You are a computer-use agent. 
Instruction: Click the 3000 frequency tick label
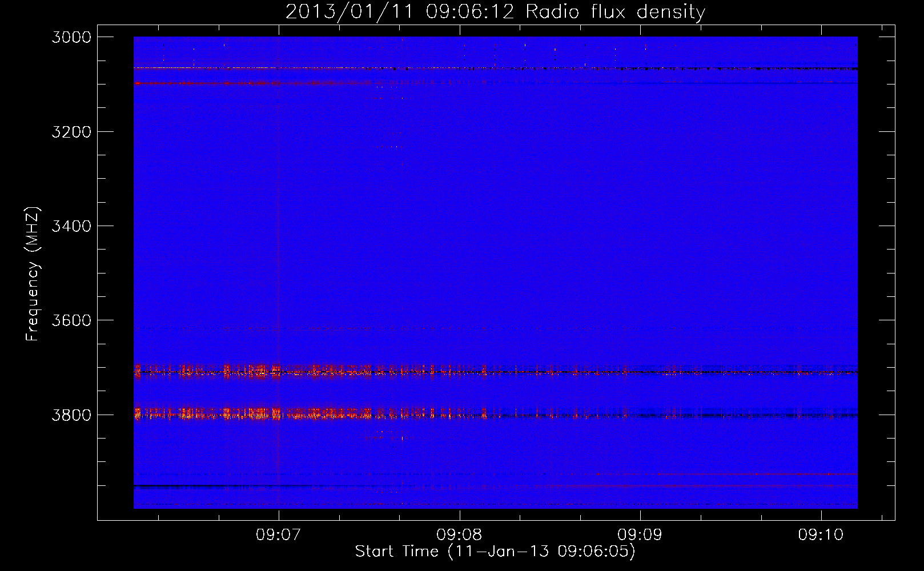(x=71, y=37)
